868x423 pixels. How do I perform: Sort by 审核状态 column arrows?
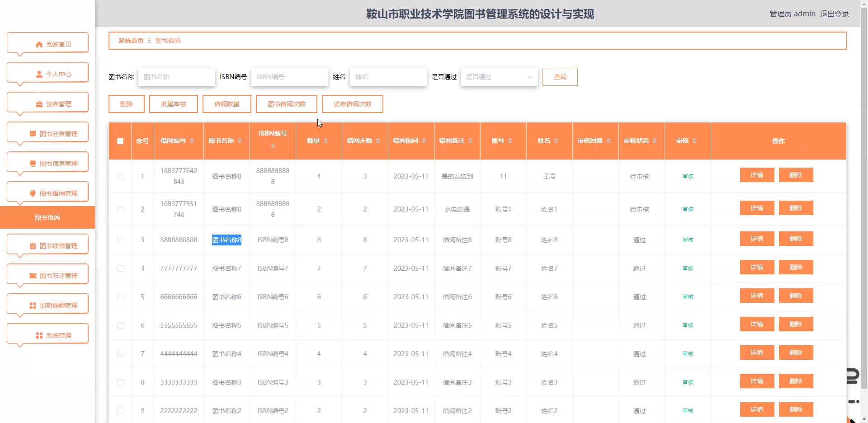655,141
